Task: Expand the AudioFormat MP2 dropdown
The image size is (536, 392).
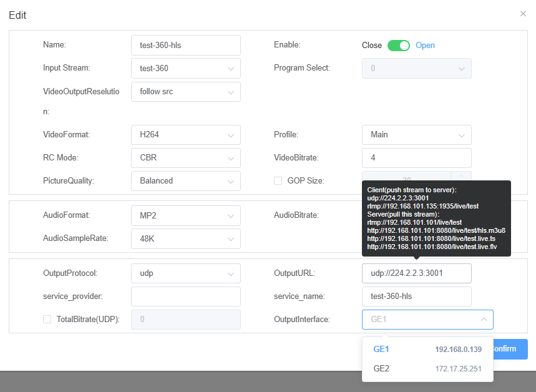Action: click(185, 215)
